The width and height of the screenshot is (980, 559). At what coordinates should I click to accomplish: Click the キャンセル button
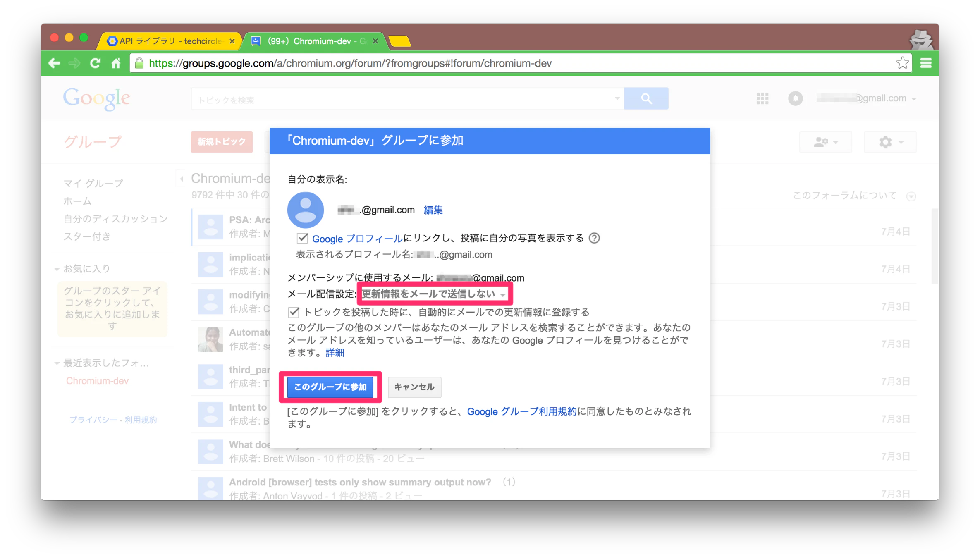coord(414,387)
